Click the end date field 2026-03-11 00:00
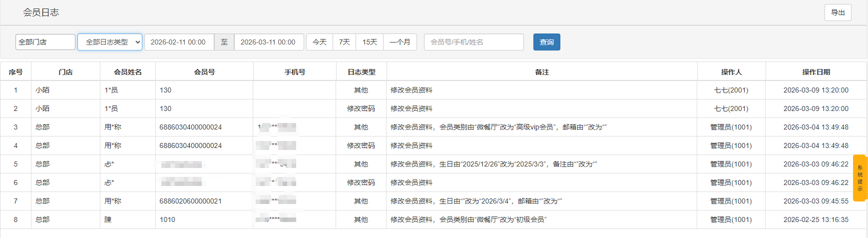 coord(268,42)
